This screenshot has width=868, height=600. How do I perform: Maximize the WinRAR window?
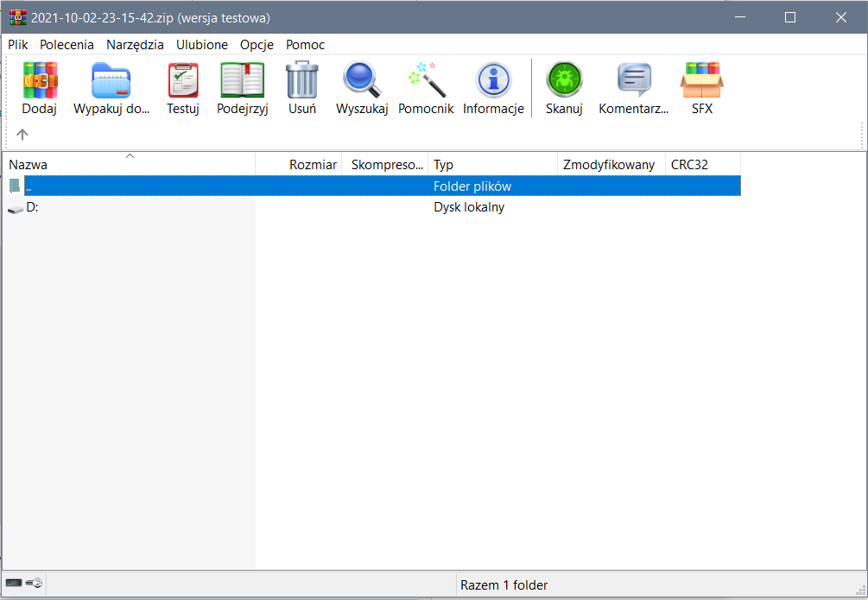point(790,17)
